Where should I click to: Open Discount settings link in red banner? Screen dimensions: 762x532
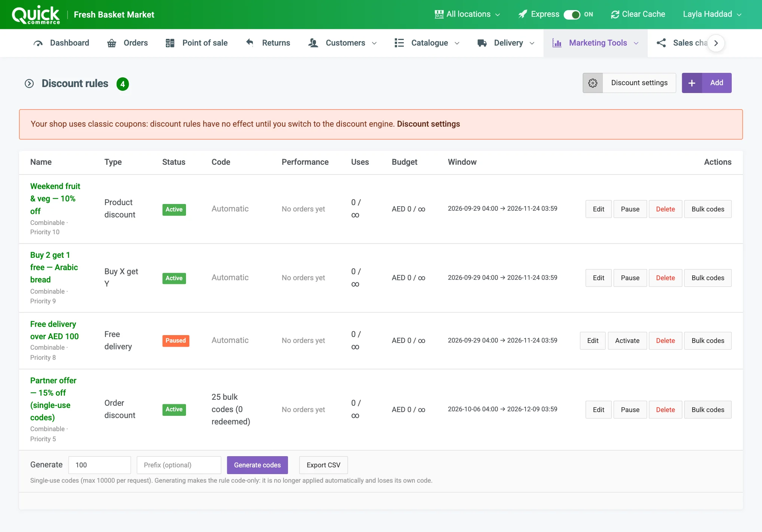pos(428,124)
